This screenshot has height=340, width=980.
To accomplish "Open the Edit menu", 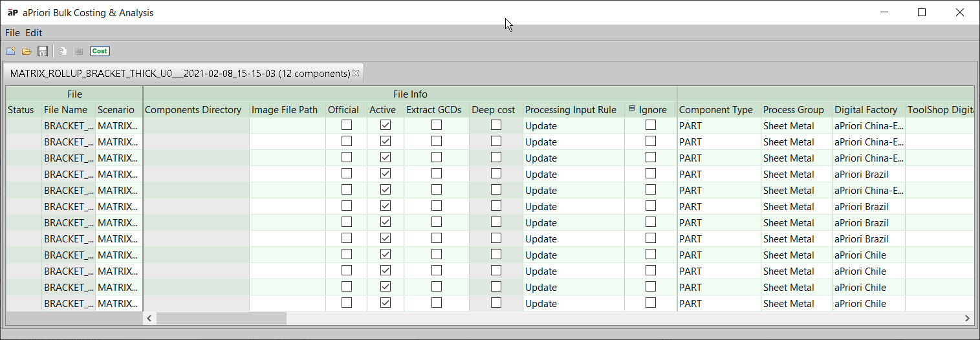I will pyautogui.click(x=34, y=33).
